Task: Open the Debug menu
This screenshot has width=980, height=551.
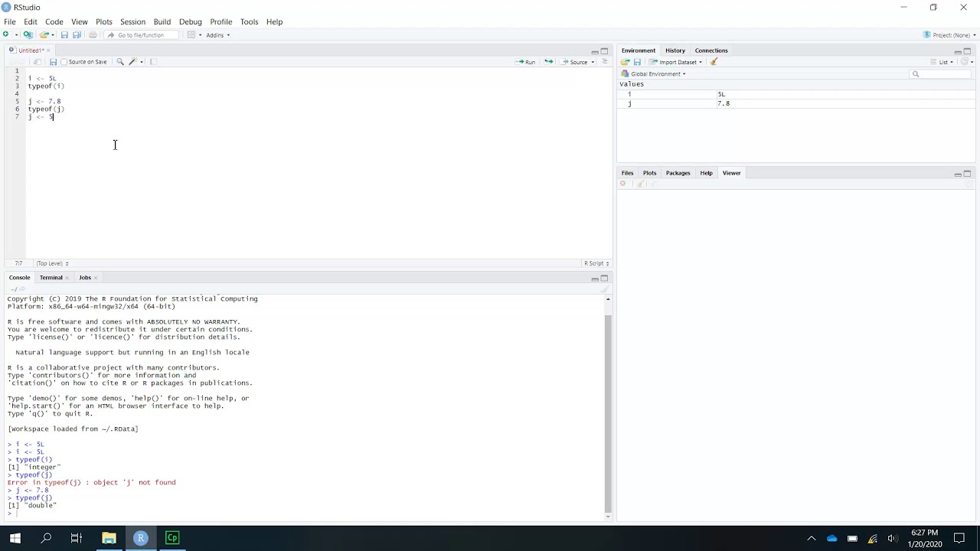Action: coord(190,21)
